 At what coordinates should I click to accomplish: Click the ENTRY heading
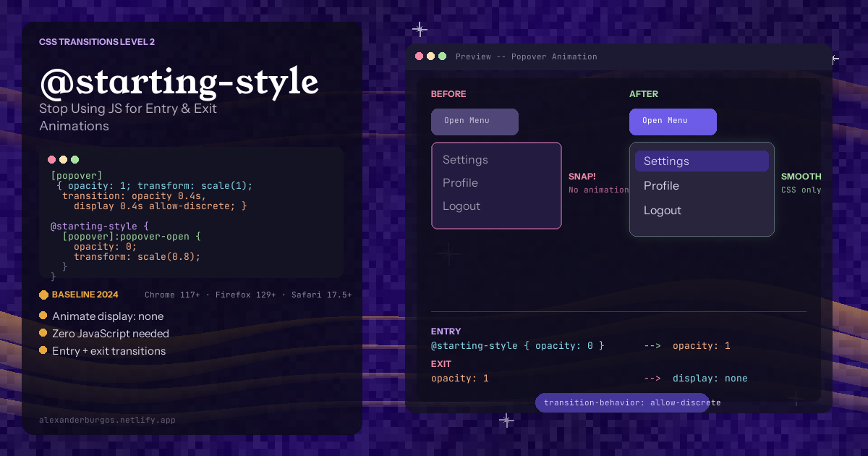pos(446,332)
